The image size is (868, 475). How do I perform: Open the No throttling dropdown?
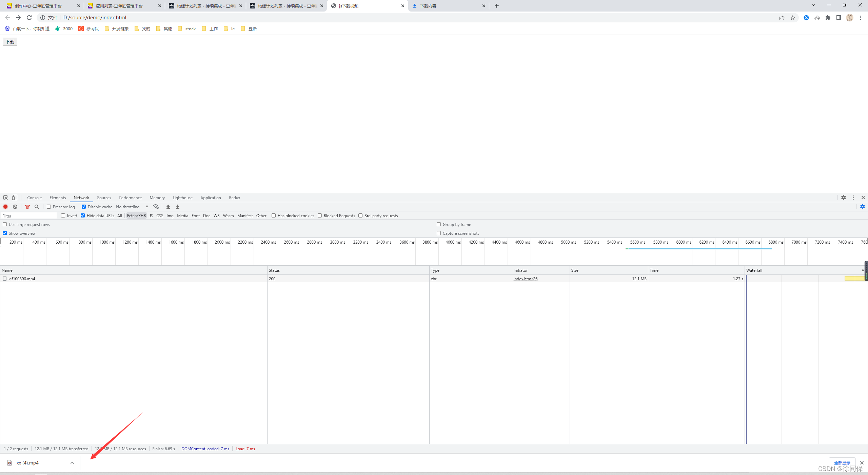132,207
